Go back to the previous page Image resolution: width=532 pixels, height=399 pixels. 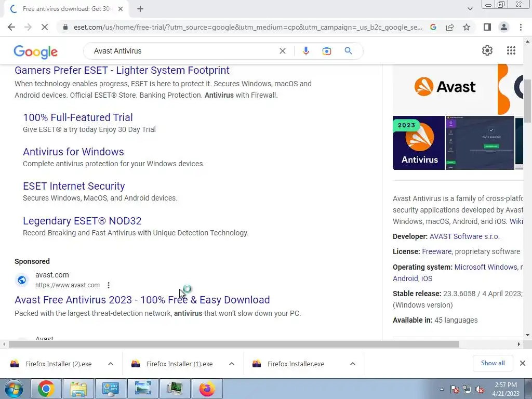coord(11,27)
